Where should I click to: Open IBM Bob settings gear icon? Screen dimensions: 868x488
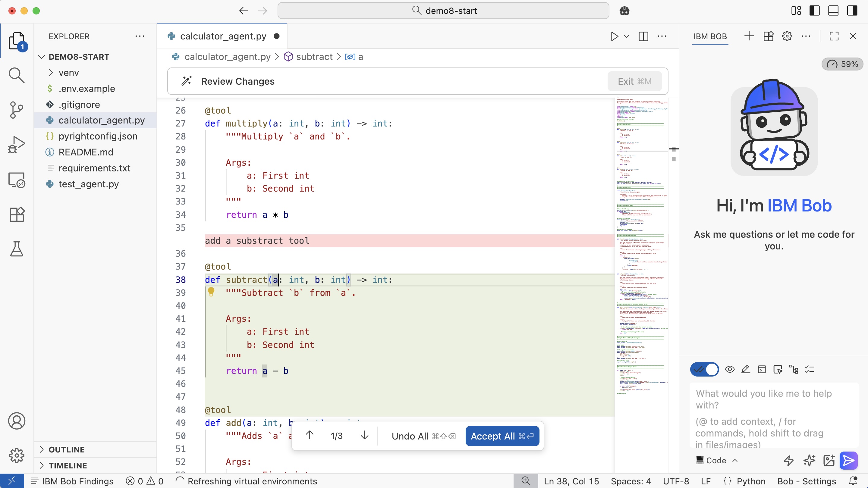pyautogui.click(x=787, y=36)
